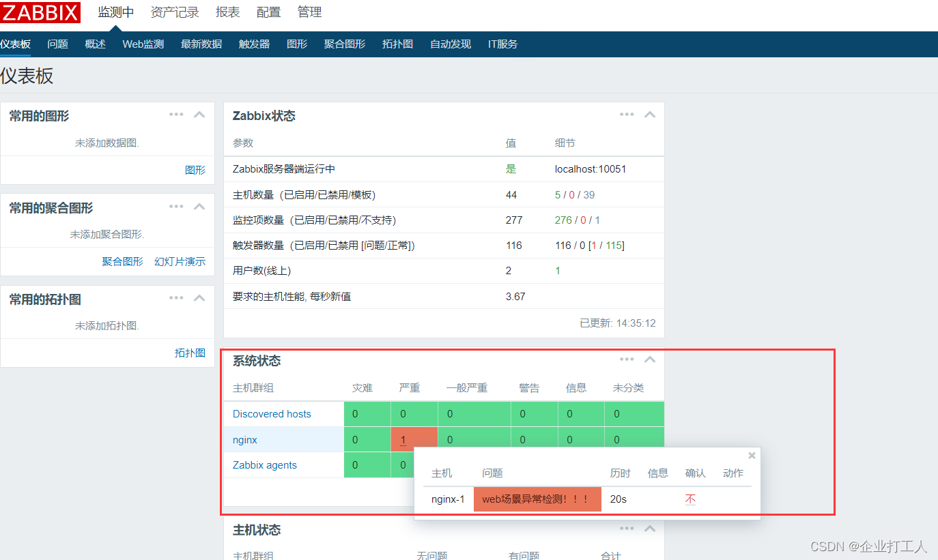Click the red 严重 count for nginx
This screenshot has height=560, width=938.
tap(403, 440)
